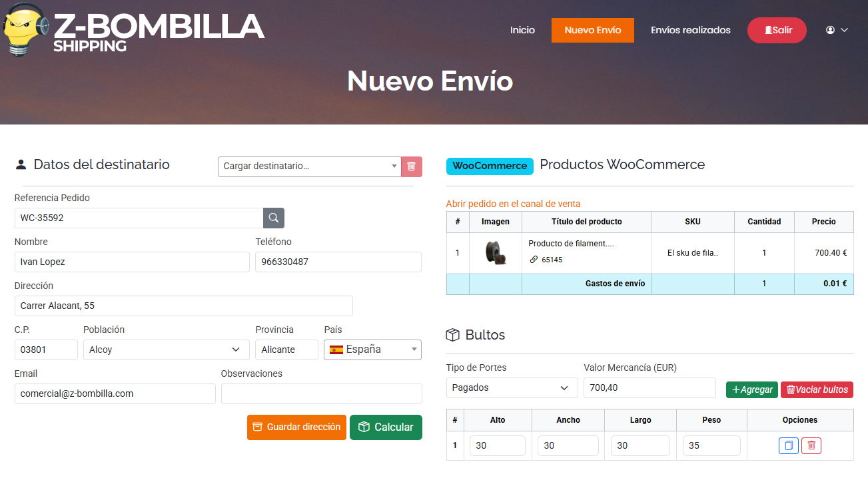This screenshot has width=868, height=488.
Task: Expand the Tipo de Portes dropdown
Action: (512, 387)
